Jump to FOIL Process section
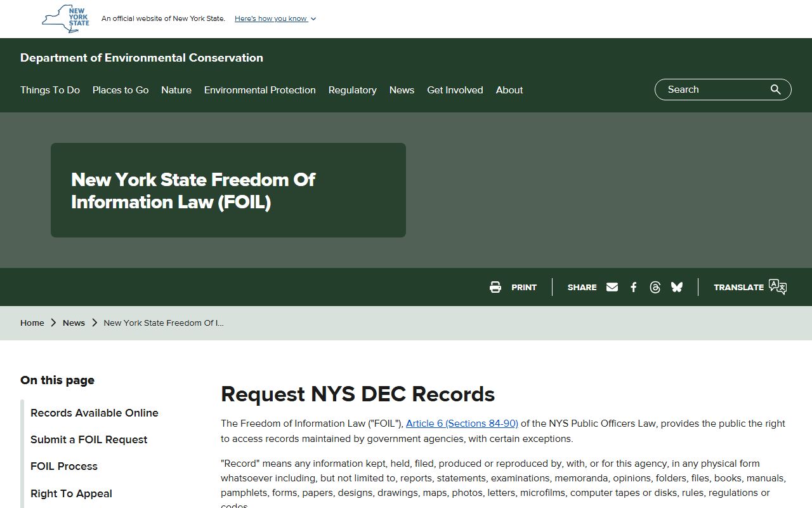The height and width of the screenshot is (508, 812). tap(64, 466)
